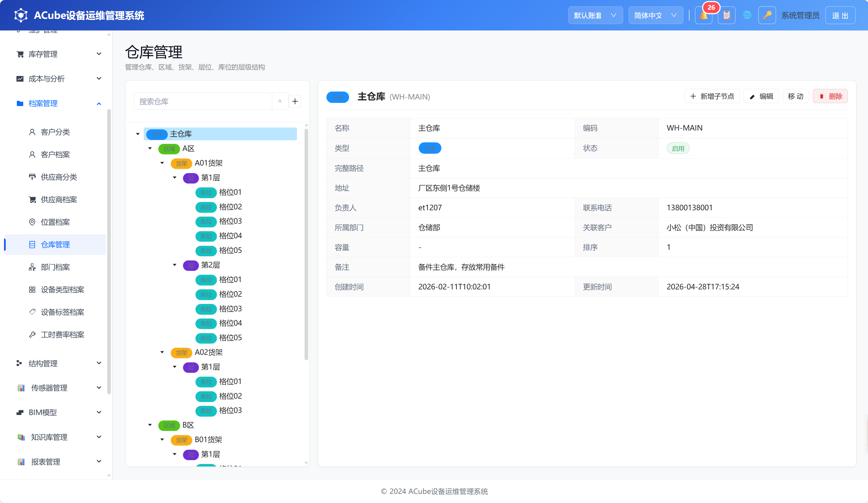Click the 新增子节点 button

[712, 96]
